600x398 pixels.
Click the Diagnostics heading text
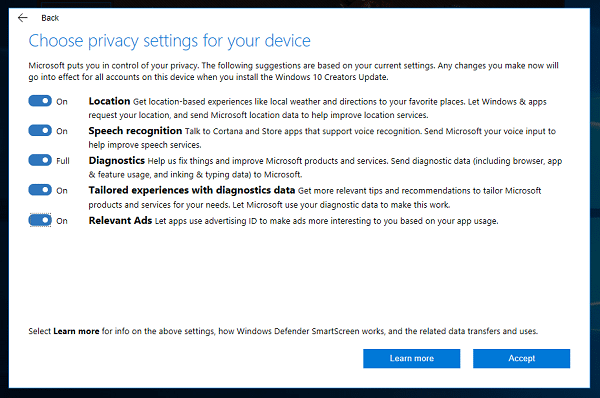coord(117,160)
